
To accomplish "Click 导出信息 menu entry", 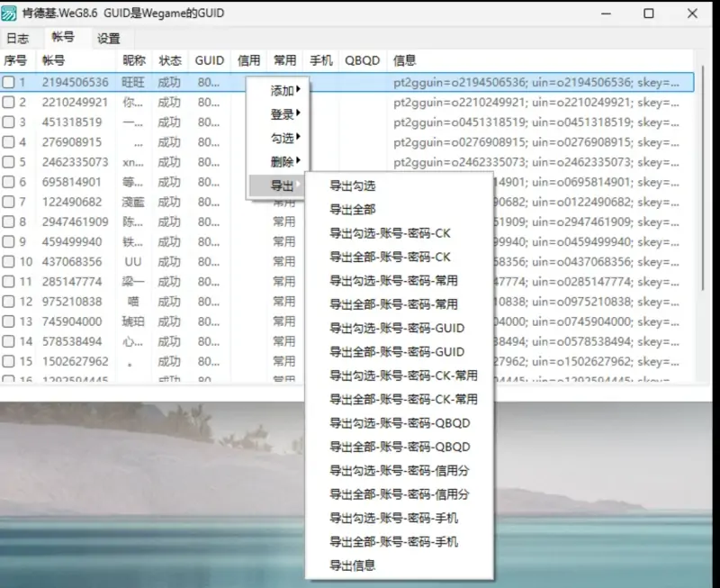I will (x=352, y=565).
